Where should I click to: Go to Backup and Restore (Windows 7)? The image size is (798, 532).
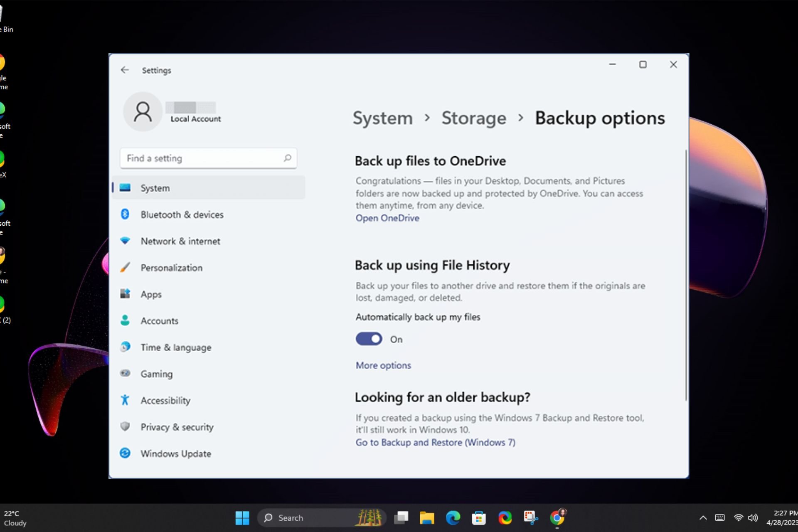435,443
